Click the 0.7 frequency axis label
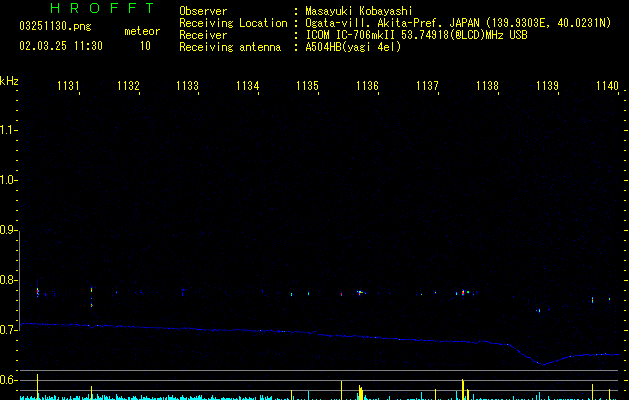Image resolution: width=629 pixels, height=400 pixels. pyautogui.click(x=9, y=330)
